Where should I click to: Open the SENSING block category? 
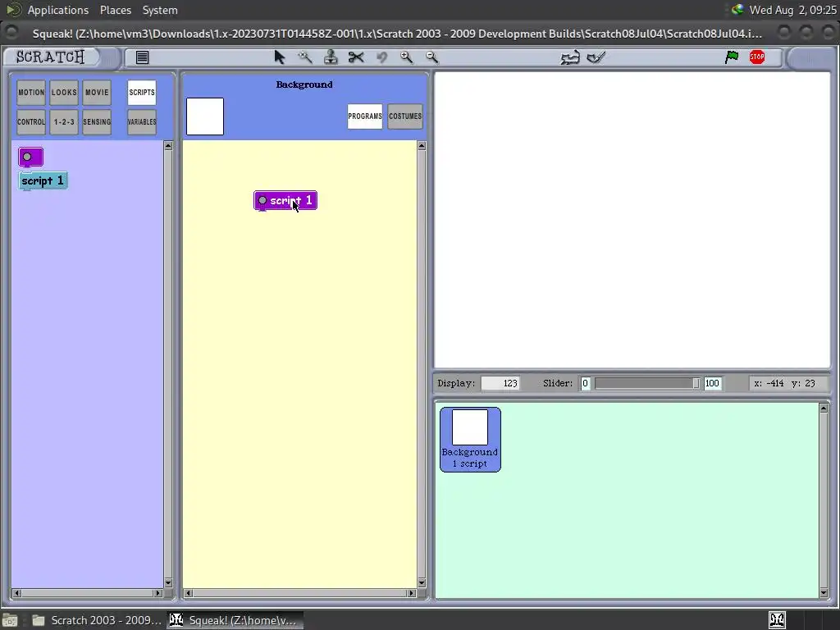click(97, 122)
